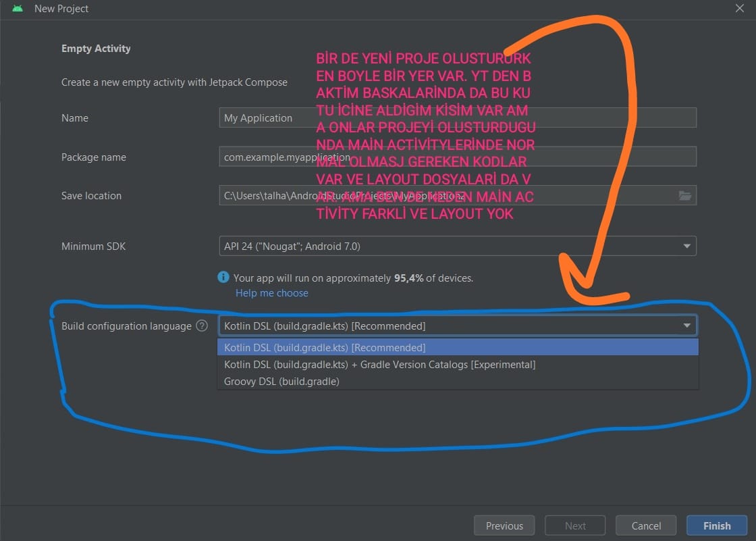Close the New Project dialog
This screenshot has width=756, height=541.
coord(740,8)
